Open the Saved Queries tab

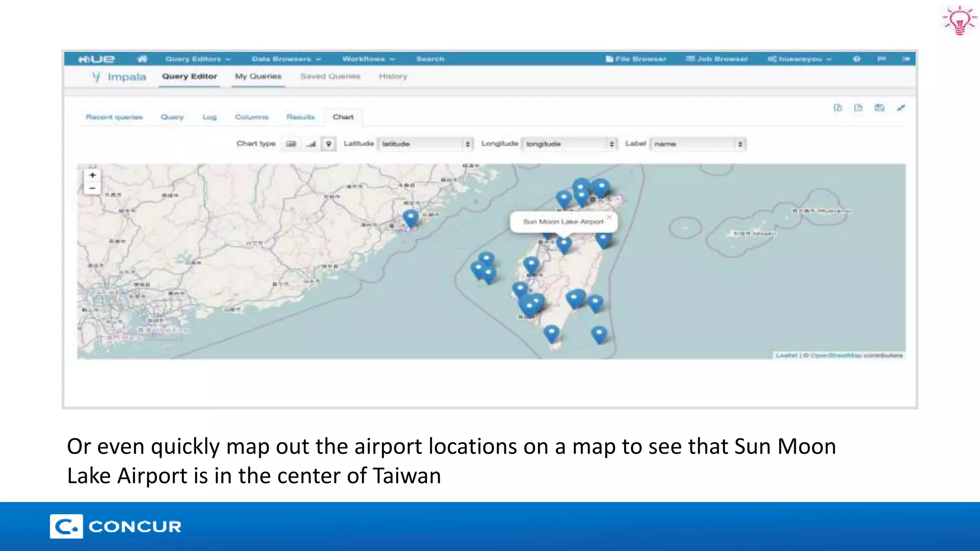330,77
